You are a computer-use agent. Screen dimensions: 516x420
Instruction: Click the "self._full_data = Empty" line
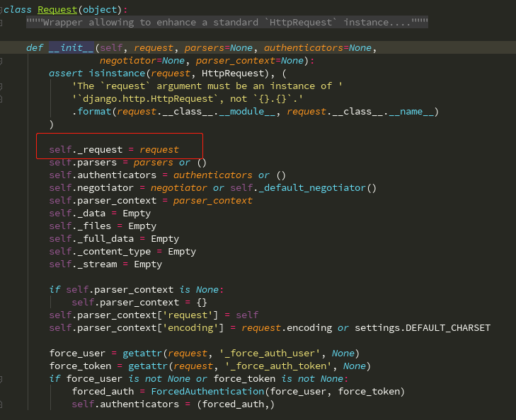point(114,239)
